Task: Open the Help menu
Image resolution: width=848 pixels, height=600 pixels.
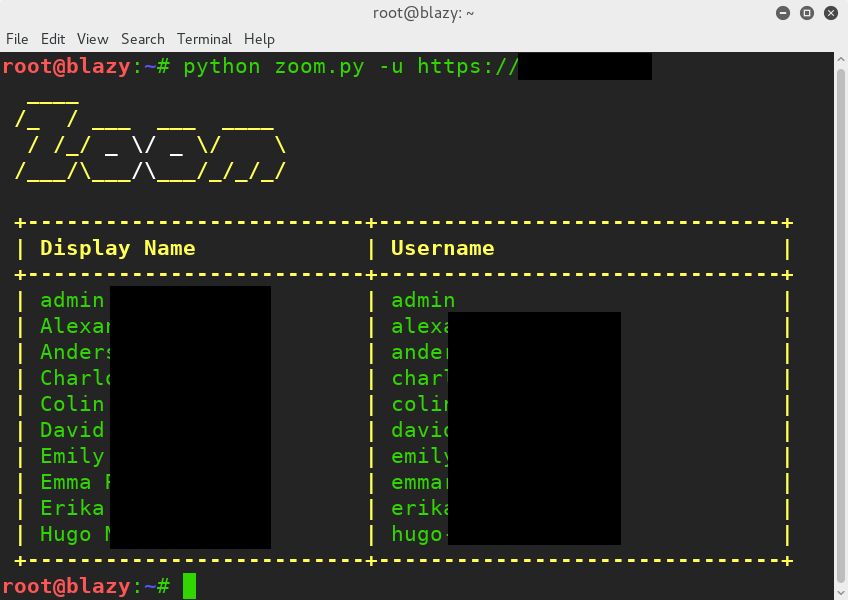Action: pyautogui.click(x=259, y=39)
